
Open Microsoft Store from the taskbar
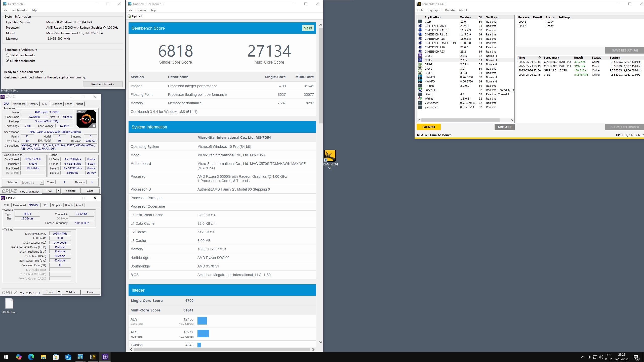[56, 357]
